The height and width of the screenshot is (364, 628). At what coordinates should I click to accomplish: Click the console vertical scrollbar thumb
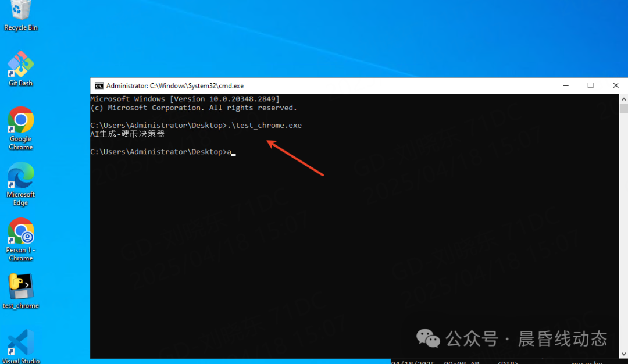[x=623, y=108]
